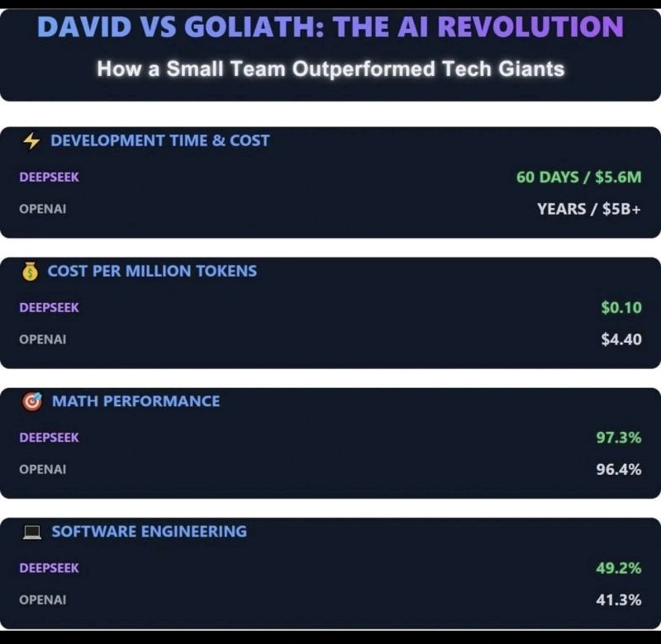Select DeepSeek's 97.3% math score
Viewport: 661px width, 644px height.
tap(618, 438)
